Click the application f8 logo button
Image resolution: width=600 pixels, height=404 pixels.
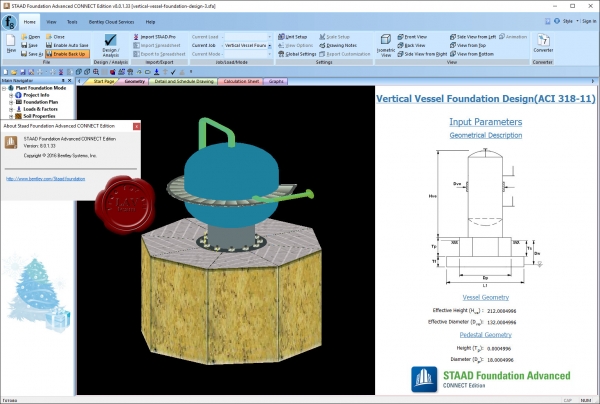coord(9,22)
